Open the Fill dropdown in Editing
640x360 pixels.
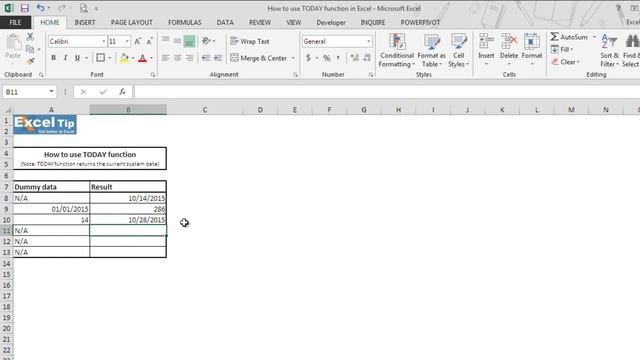[562, 49]
